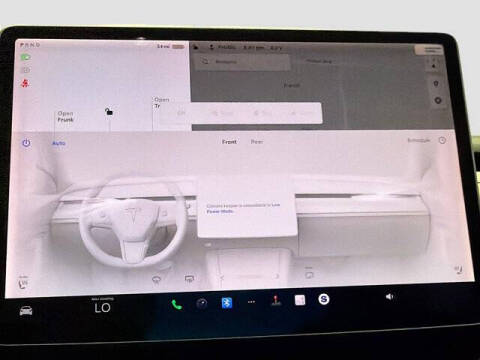Tap the door lock icon

click(109, 112)
